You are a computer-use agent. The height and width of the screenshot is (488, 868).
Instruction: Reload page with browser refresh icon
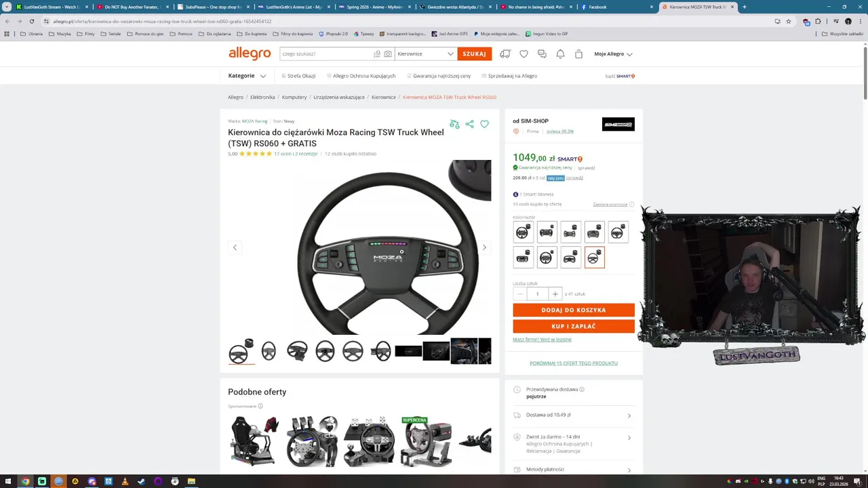[31, 21]
